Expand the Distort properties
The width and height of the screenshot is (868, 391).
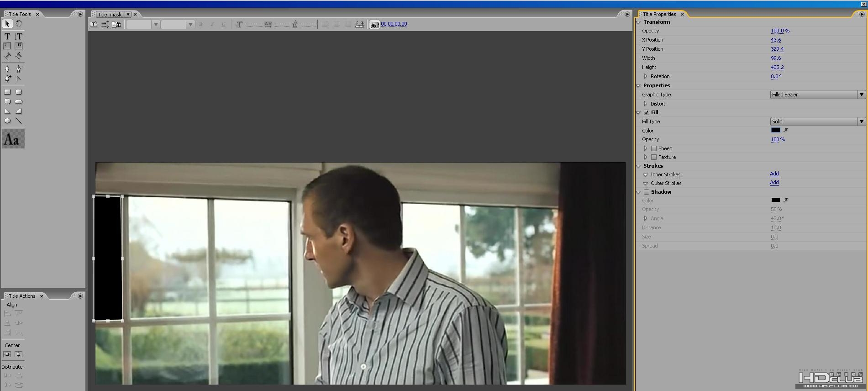646,104
